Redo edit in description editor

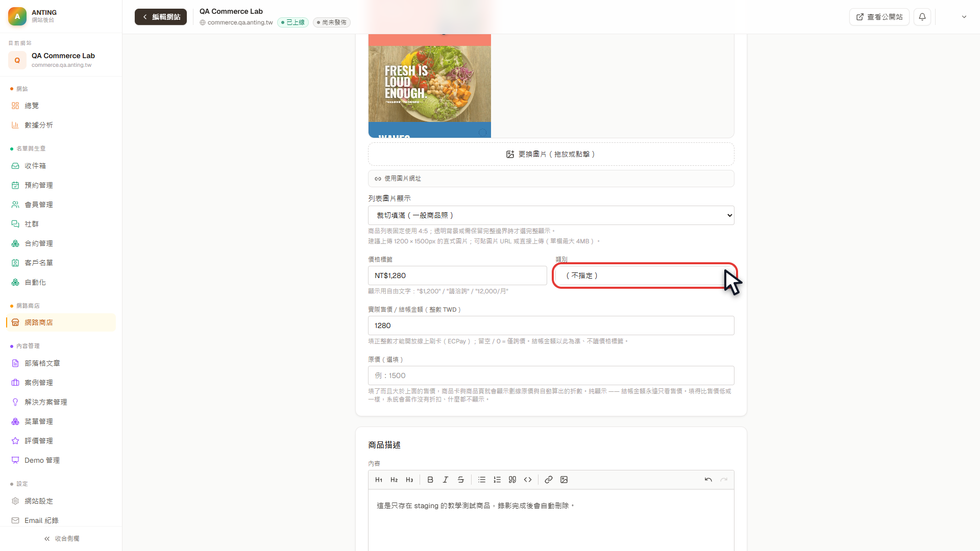point(724,480)
